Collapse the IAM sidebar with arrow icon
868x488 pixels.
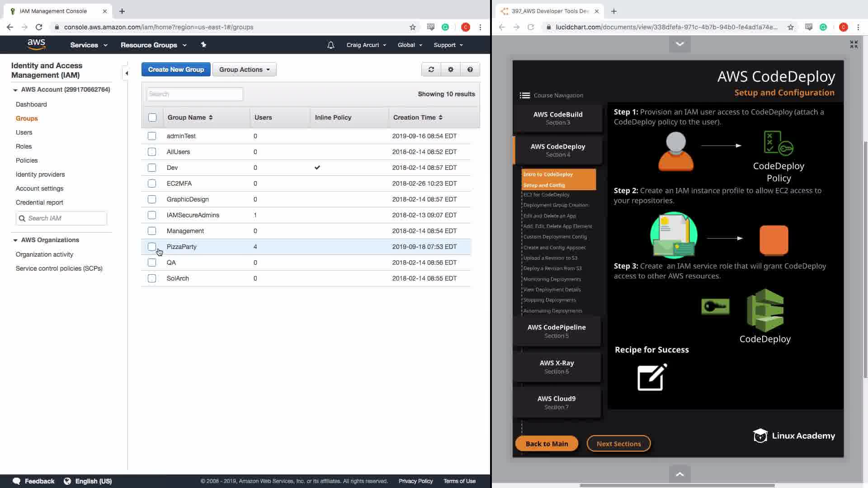127,73
